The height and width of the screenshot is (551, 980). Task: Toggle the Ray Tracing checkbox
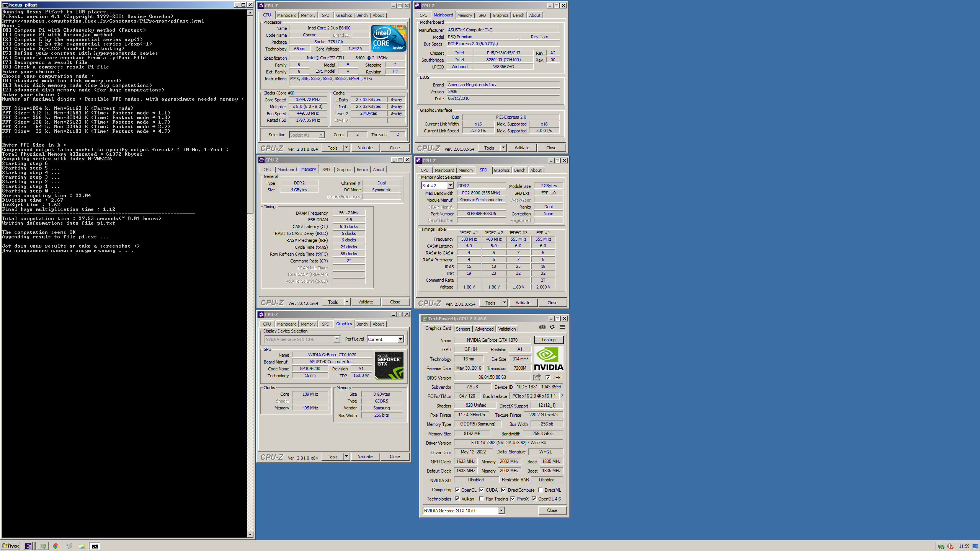482,499
